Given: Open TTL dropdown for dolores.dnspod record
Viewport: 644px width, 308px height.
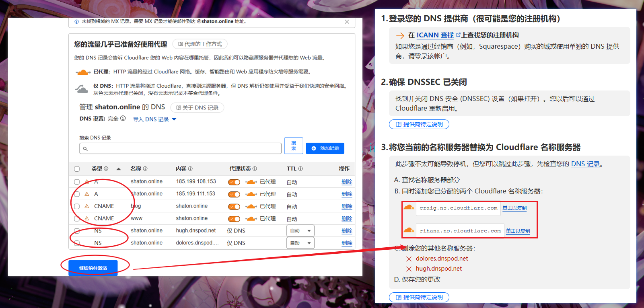Looking at the screenshot, I should (300, 243).
